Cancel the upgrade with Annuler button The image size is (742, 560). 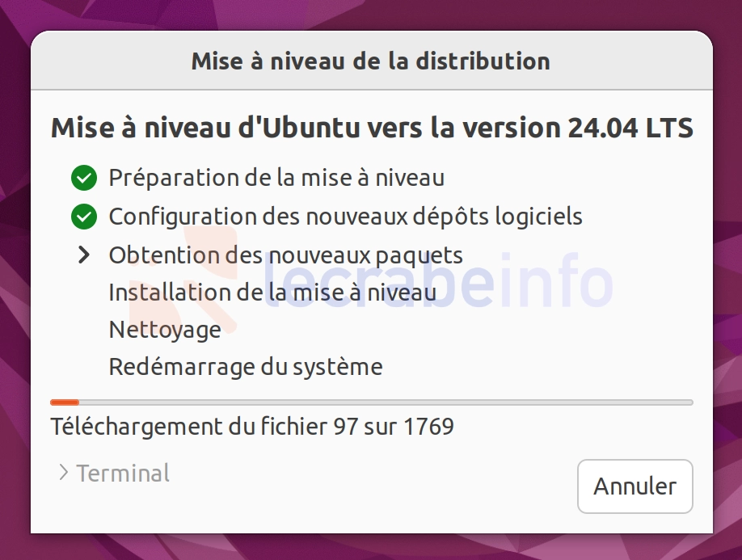pos(635,486)
